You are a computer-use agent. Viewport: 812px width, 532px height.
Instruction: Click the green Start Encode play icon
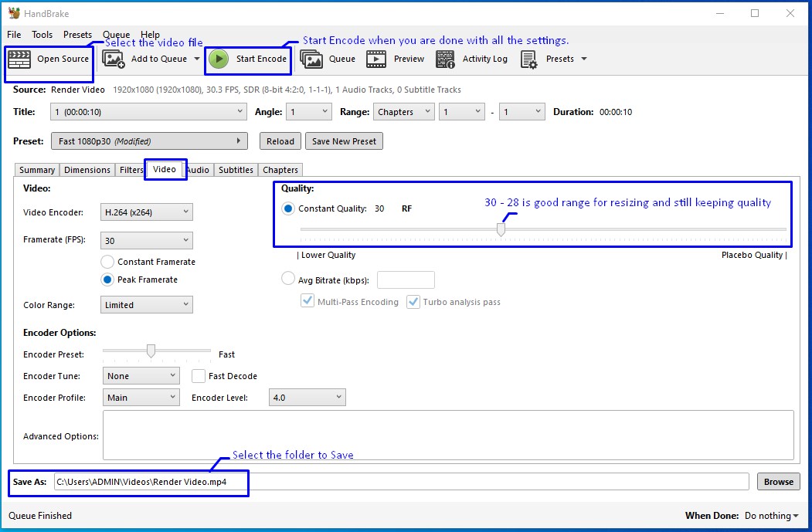[x=219, y=59]
